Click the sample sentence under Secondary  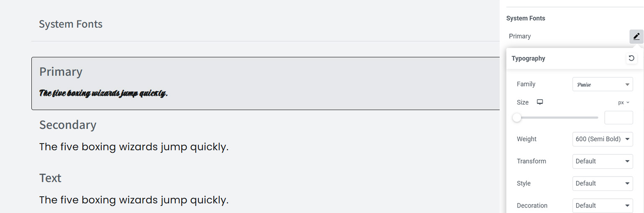pyautogui.click(x=134, y=147)
